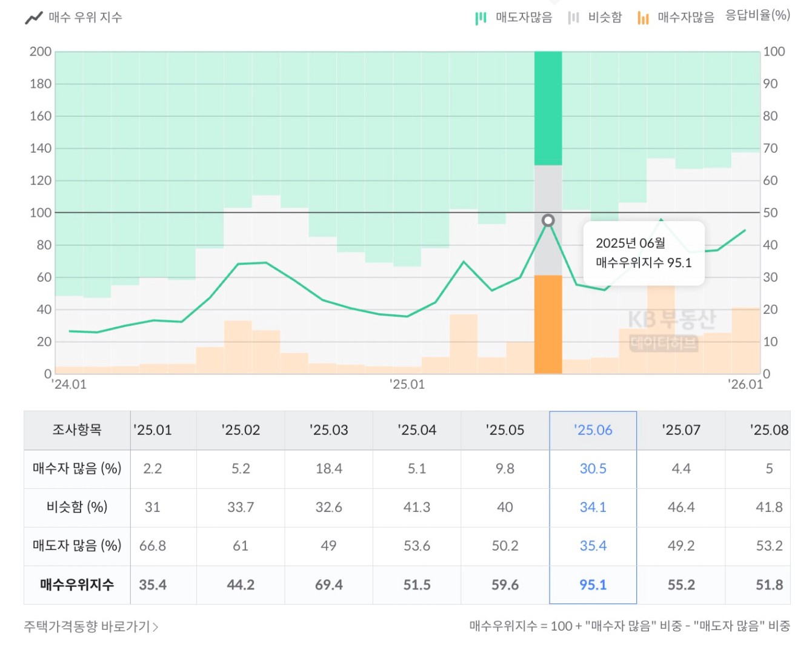Screen dimensions: 812x653
Task: Toggle the 비슷함 legend series
Action: 605,18
